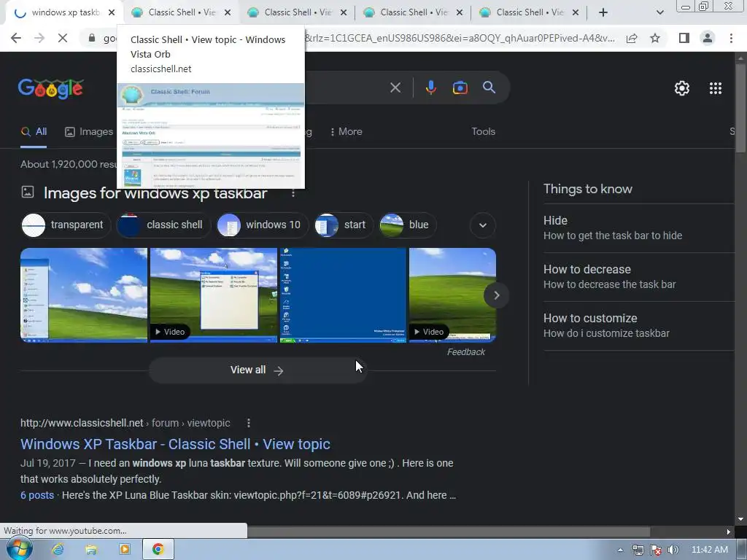
Task: Filter images by start chip
Action: [x=344, y=225]
